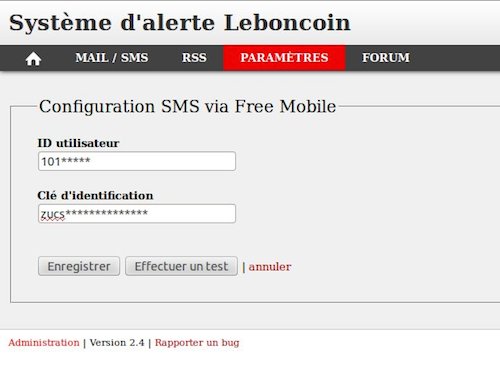Viewport: 500px width, 367px height.
Task: Click the Version 2.4 footer text
Action: pyautogui.click(x=117, y=343)
